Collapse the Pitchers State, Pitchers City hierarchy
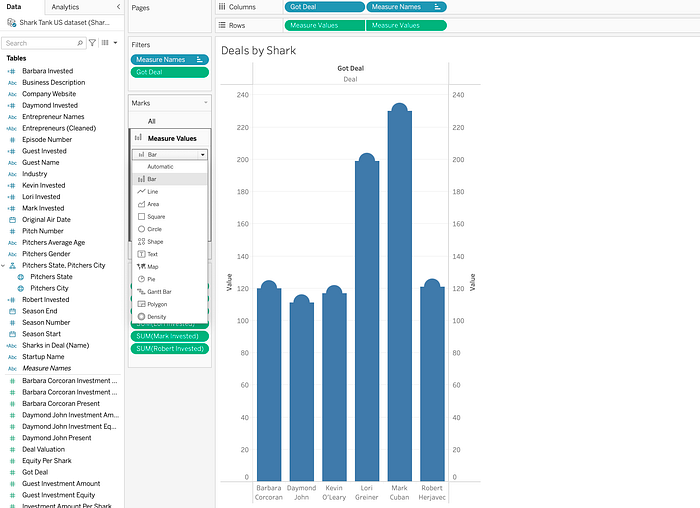Screen dimensions: 700x508 (3, 266)
